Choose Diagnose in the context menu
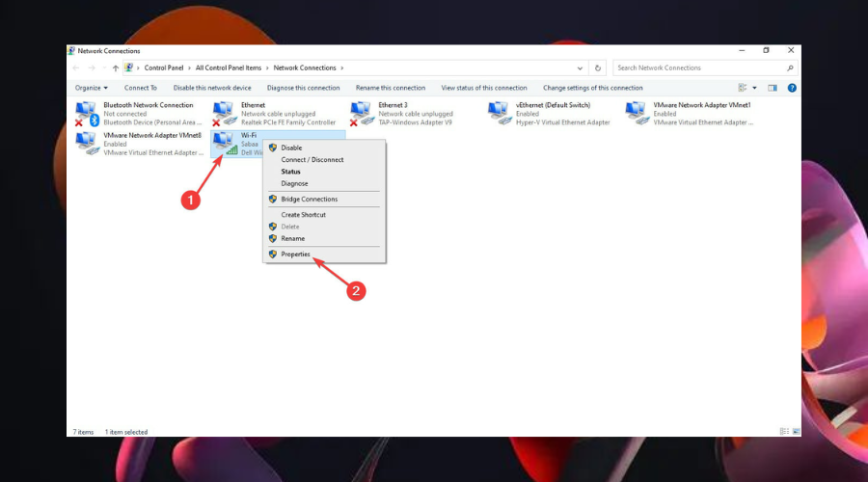Image resolution: width=868 pixels, height=482 pixels. tap(324, 183)
